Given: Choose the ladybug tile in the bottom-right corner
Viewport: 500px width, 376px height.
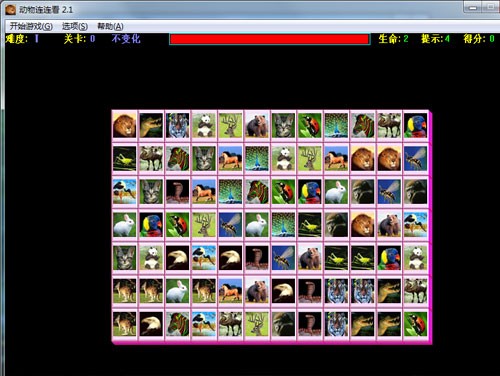Looking at the screenshot, I should [x=415, y=324].
